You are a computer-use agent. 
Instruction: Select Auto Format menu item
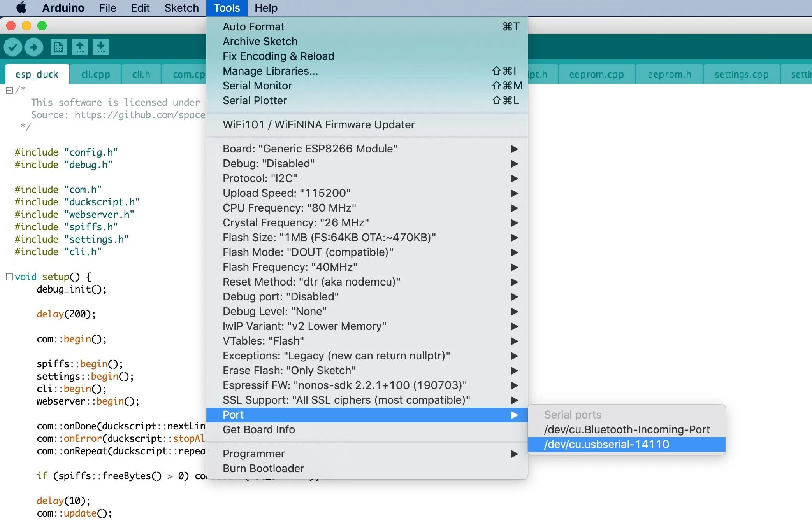tap(367, 27)
